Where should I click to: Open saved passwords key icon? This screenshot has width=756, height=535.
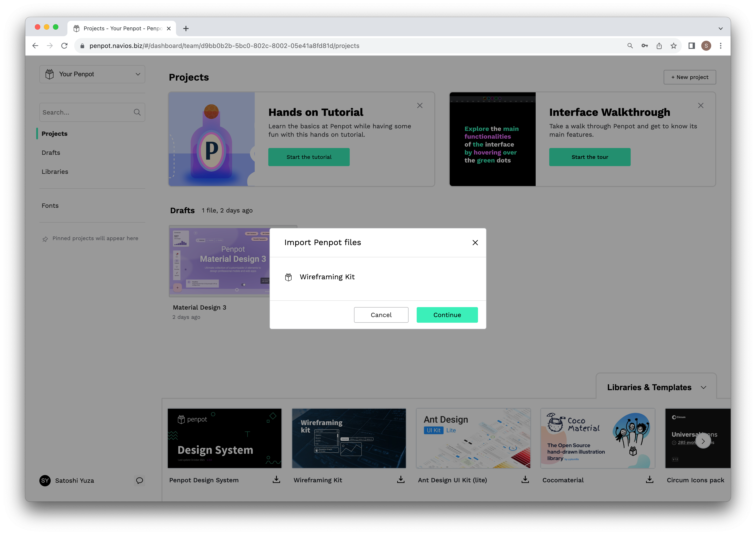pyautogui.click(x=644, y=46)
